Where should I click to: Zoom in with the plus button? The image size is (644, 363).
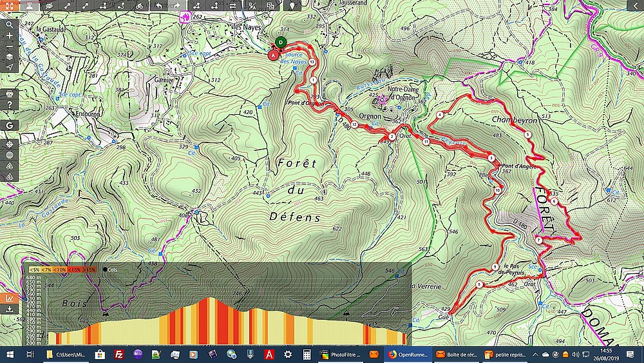click(9, 35)
